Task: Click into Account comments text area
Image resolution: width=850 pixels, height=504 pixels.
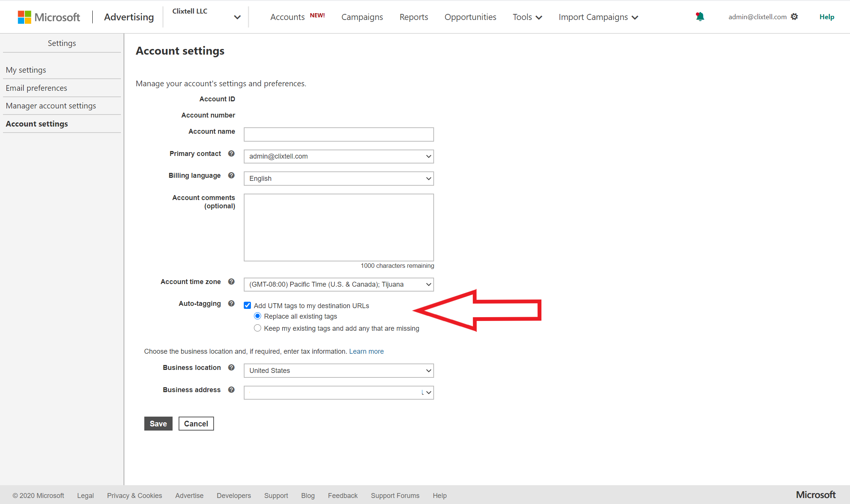Action: pos(339,228)
